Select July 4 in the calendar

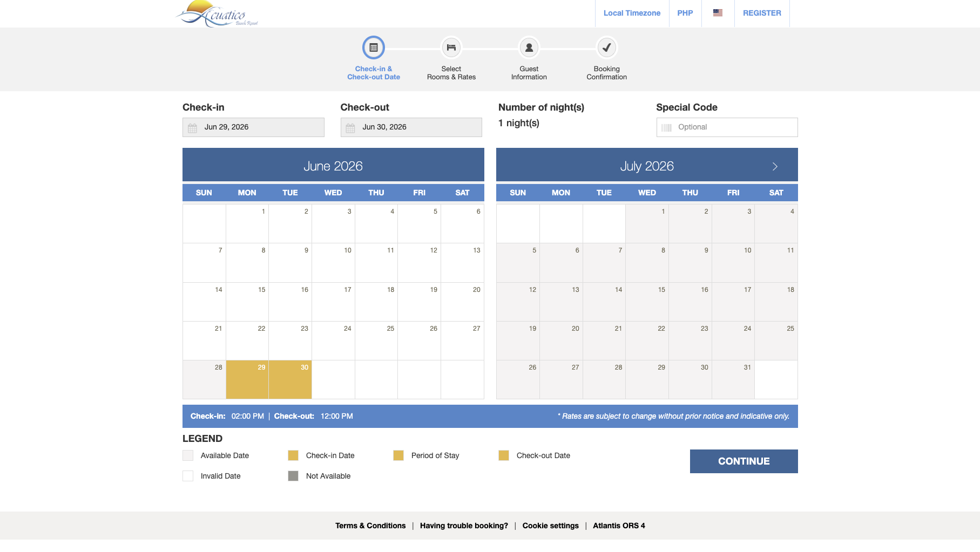pyautogui.click(x=776, y=224)
